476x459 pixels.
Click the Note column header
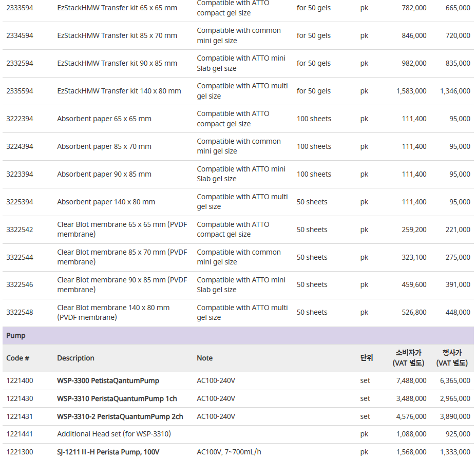(204, 358)
